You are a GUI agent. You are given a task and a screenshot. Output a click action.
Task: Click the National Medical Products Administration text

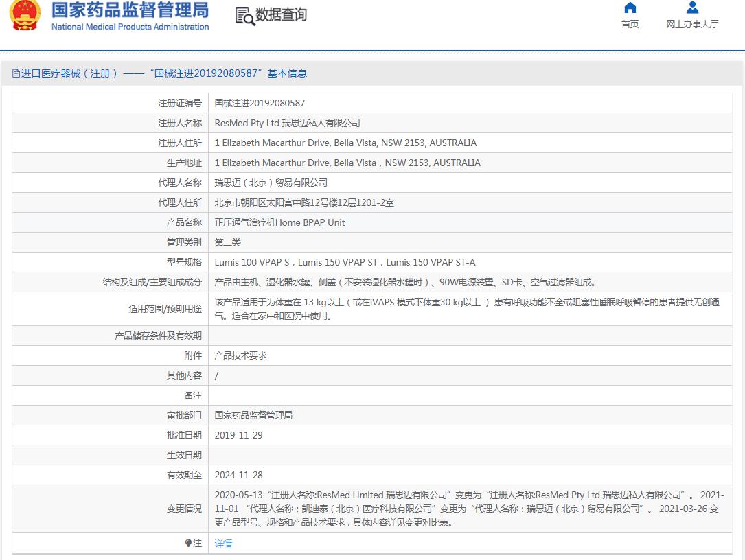pos(130,27)
